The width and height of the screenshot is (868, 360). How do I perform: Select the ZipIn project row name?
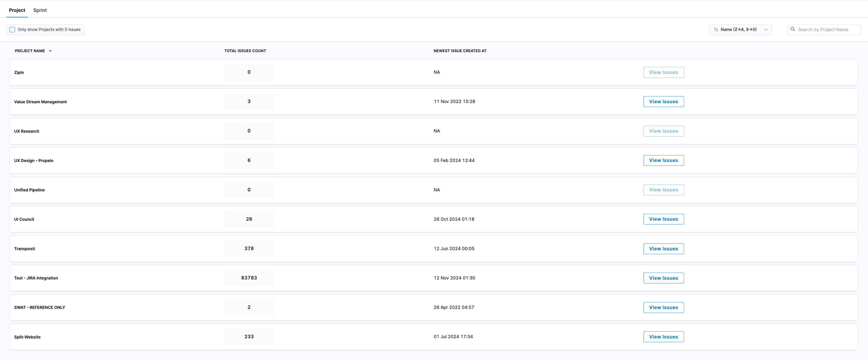pos(19,73)
